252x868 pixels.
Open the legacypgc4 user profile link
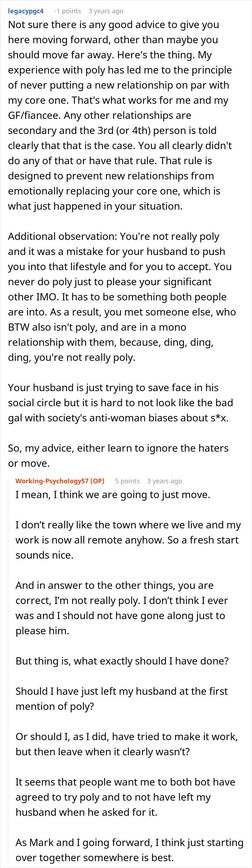[26, 11]
